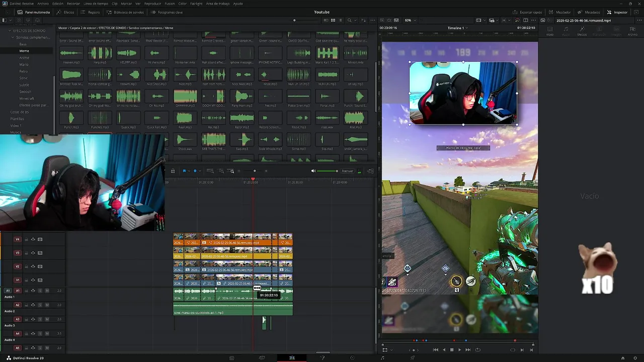The height and width of the screenshot is (362, 644).
Task: Open the Archivo menu
Action: pyautogui.click(x=43, y=4)
